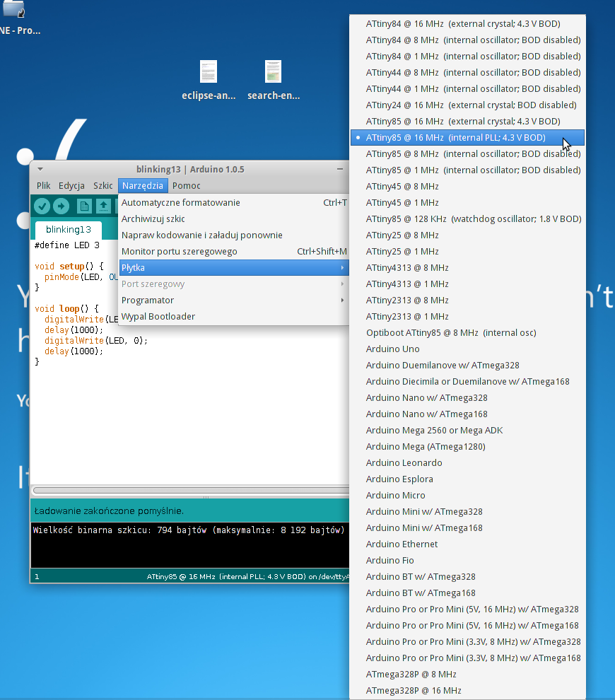Select ATtiny85 @ 1 MHz internal oscillator
Viewport: 615px width, 700px height.
(468, 170)
